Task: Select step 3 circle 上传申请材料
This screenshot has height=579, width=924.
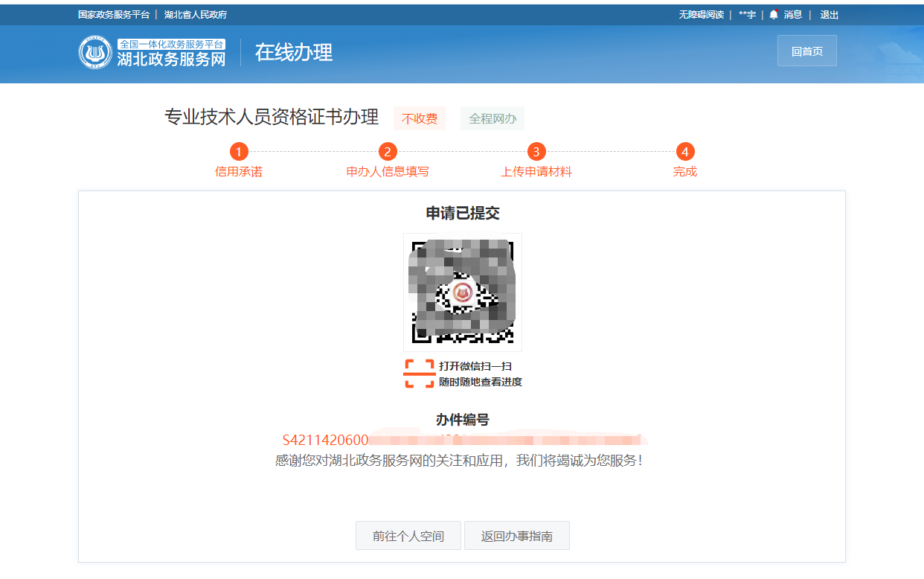Action: pos(536,152)
